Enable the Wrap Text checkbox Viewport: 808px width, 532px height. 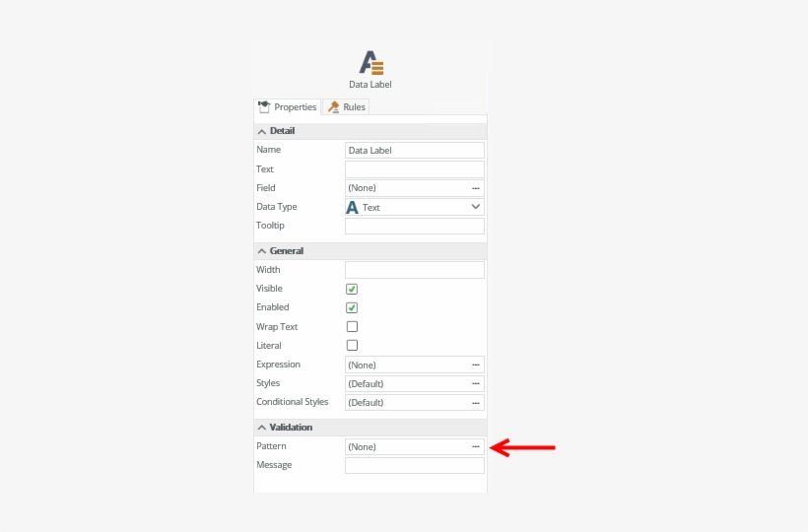(352, 326)
